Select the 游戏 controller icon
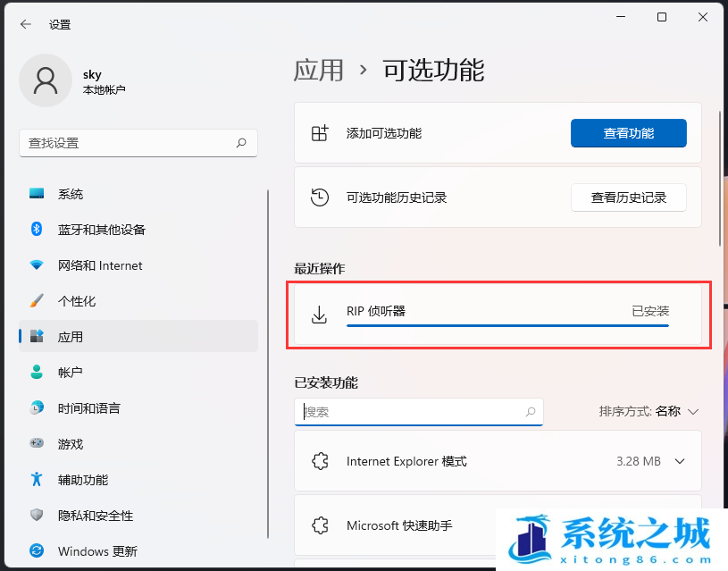 37,443
